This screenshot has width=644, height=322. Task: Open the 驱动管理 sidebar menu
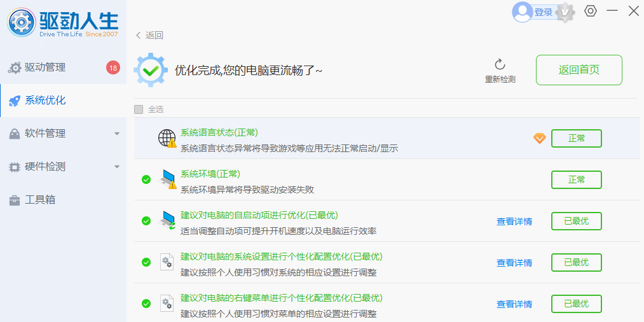pyautogui.click(x=45, y=67)
